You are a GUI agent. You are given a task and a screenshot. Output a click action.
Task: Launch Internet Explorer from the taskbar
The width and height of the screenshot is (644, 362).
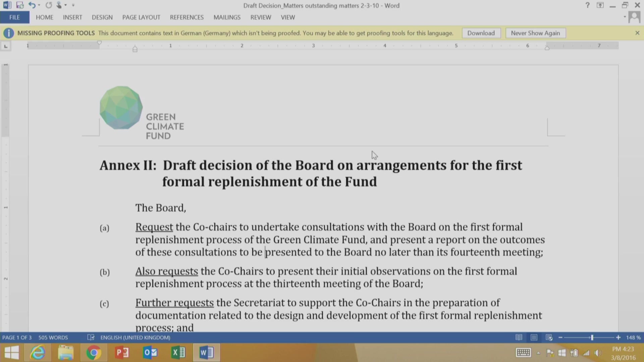[38, 353]
